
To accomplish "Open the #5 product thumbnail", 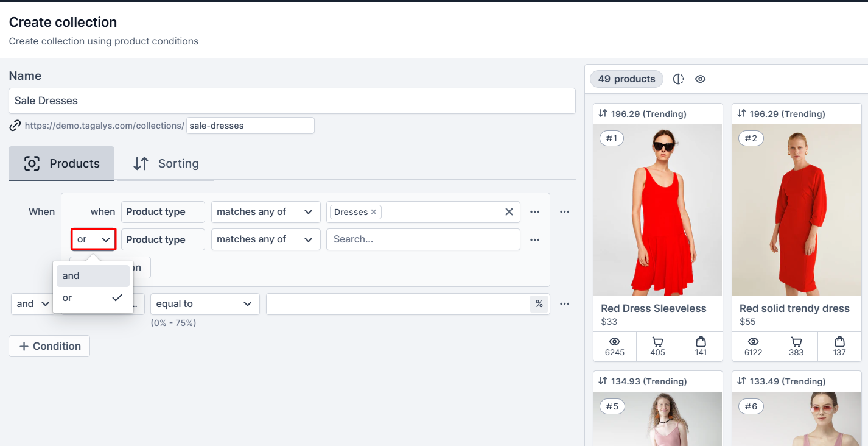I will coord(657,419).
